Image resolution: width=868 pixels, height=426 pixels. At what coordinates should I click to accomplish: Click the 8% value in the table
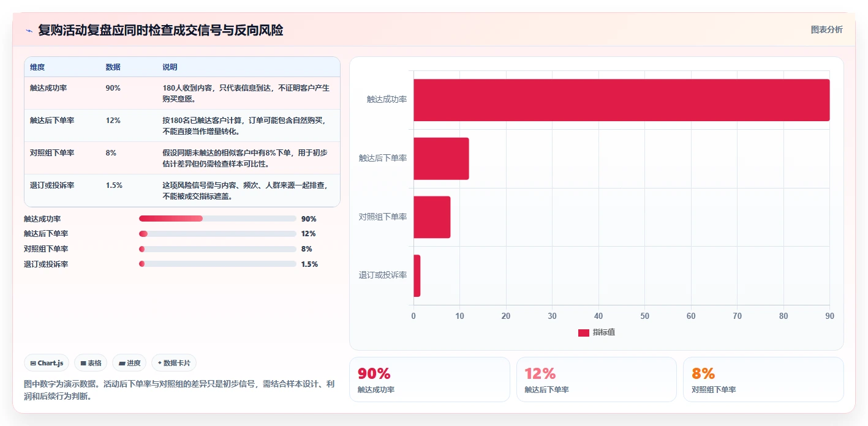point(111,153)
